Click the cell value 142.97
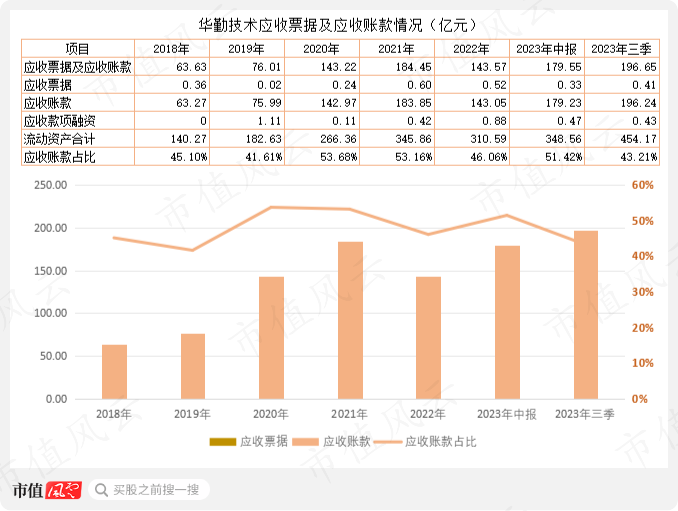Screen dimensions: 678x511 click(339, 103)
